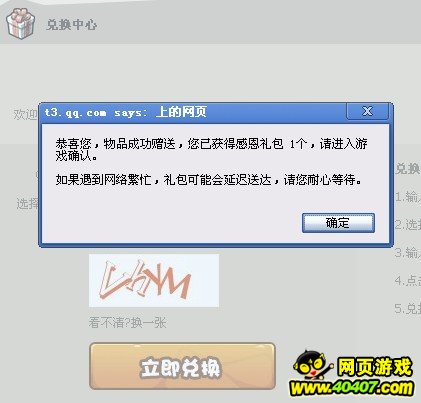Click the gift box icon beside 兑换中心
The width and height of the screenshot is (421, 403).
pyautogui.click(x=20, y=23)
